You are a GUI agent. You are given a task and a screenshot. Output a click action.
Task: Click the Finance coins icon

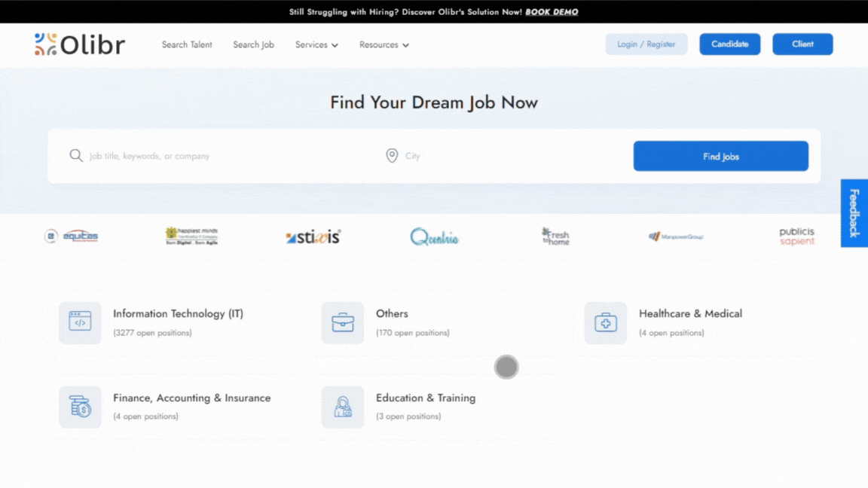click(x=80, y=407)
